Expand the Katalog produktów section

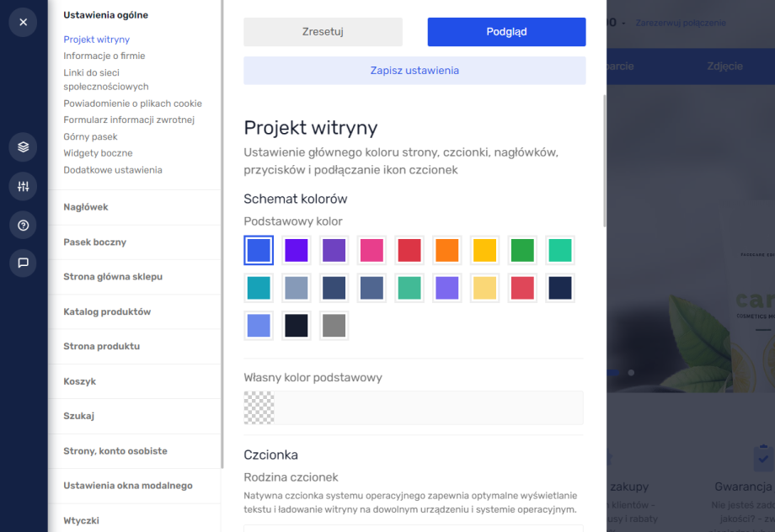point(107,311)
